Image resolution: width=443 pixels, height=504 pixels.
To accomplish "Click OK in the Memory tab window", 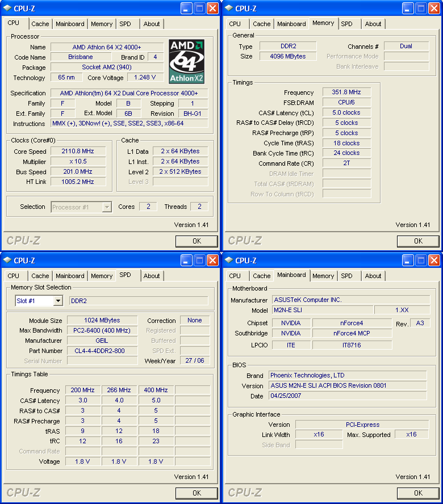I will [418, 241].
